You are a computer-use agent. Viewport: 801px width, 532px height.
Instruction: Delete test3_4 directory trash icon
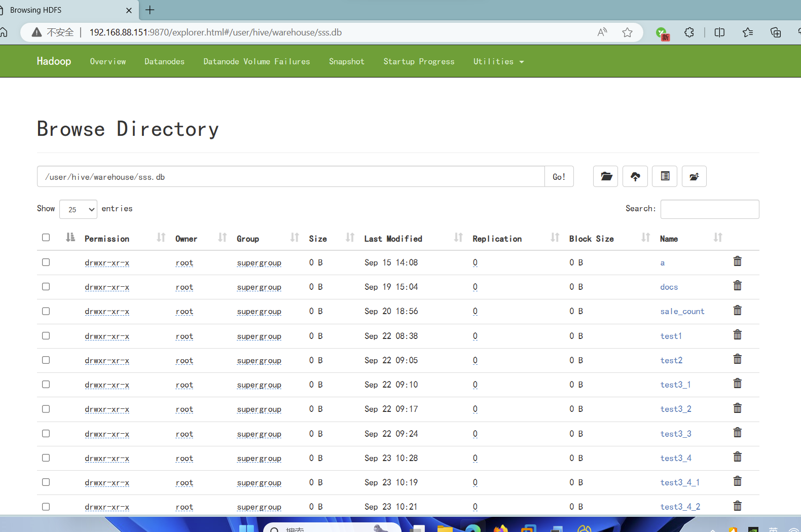coord(738,457)
